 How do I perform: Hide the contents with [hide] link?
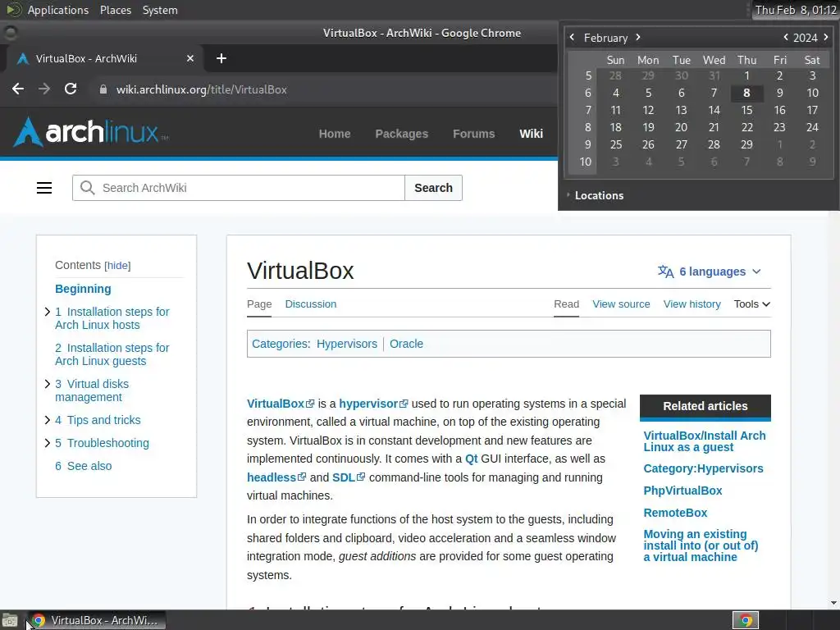coord(117,266)
